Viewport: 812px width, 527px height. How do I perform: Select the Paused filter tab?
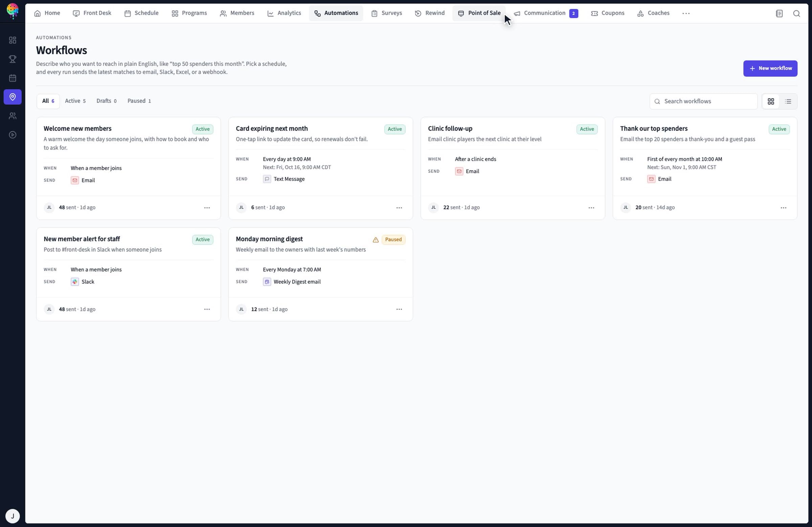(x=139, y=101)
